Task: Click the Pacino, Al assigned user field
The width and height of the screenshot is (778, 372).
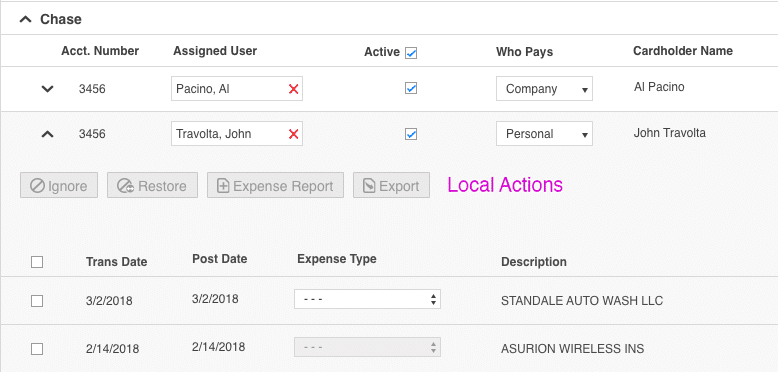Action: pos(237,89)
